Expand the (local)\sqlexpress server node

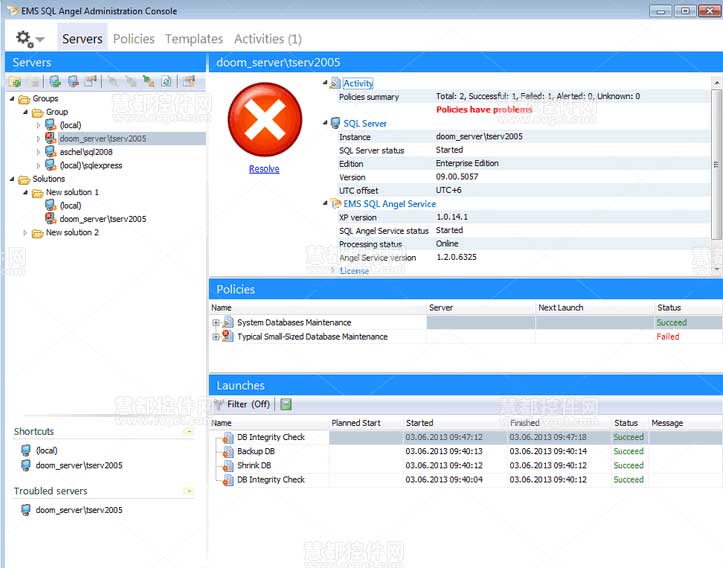coord(38,166)
